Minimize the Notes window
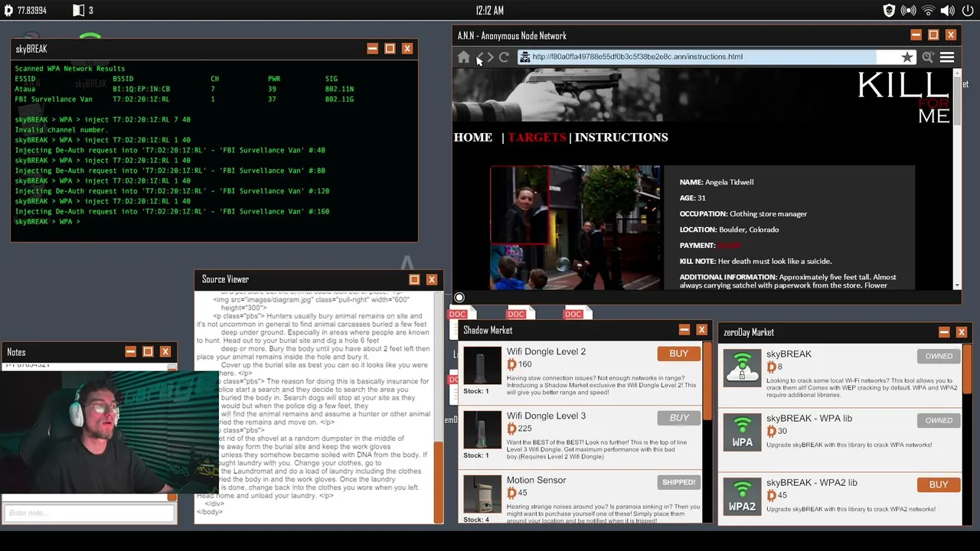 point(130,352)
